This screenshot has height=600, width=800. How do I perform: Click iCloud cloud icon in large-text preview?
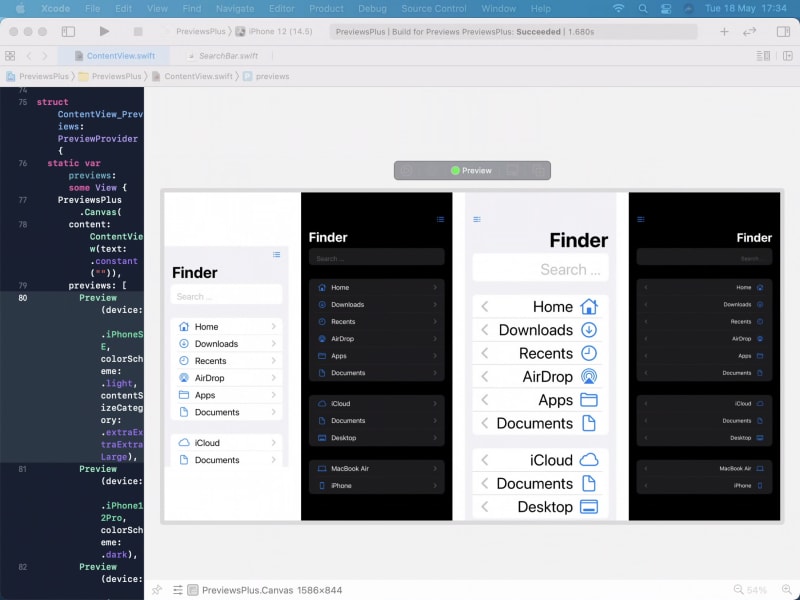pyautogui.click(x=589, y=460)
